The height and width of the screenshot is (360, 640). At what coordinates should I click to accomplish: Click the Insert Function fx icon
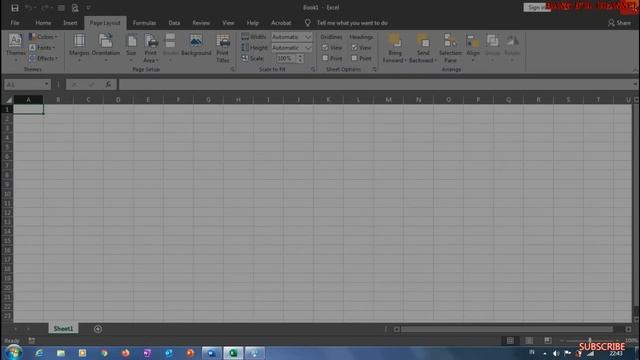(108, 84)
